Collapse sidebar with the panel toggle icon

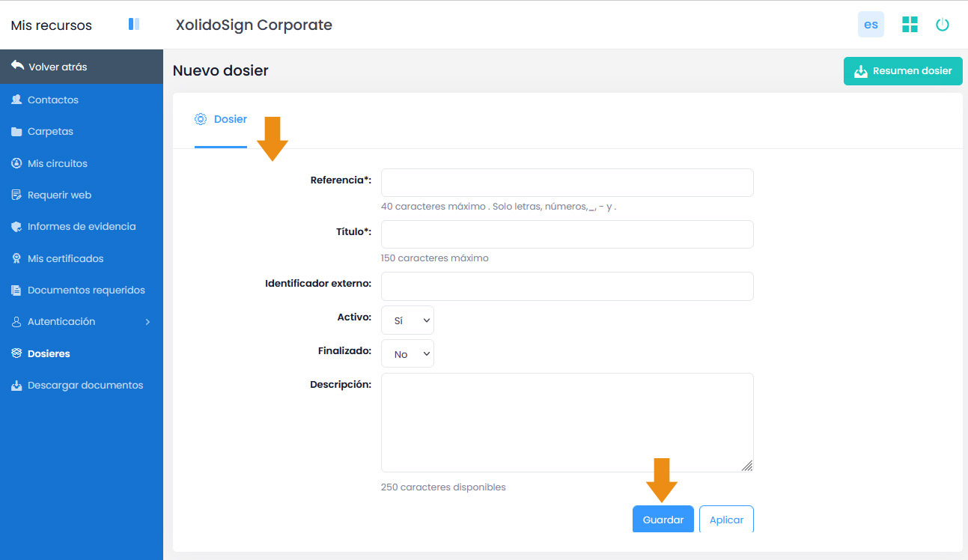pos(134,25)
